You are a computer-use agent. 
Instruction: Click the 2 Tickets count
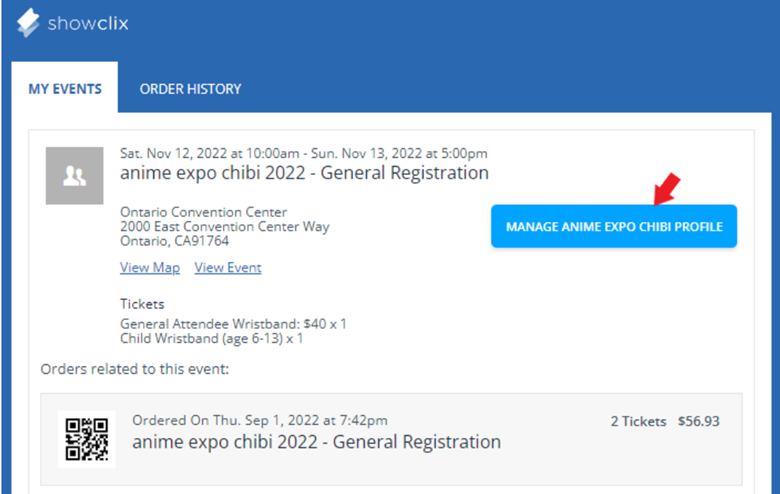[638, 421]
